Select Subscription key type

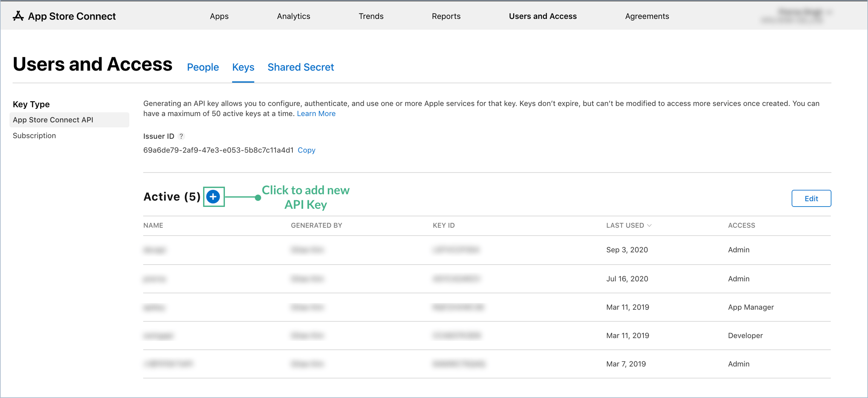(x=34, y=136)
